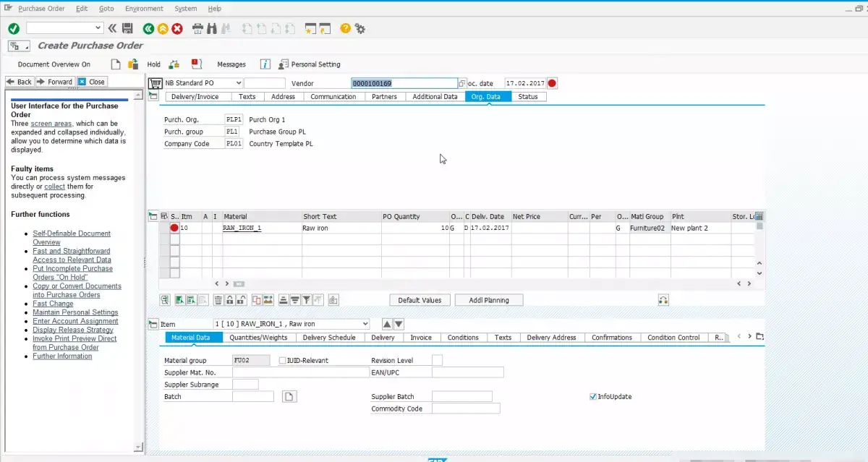This screenshot has width=868, height=462.
Task: Click the item details magnifier icon
Action: [165, 299]
